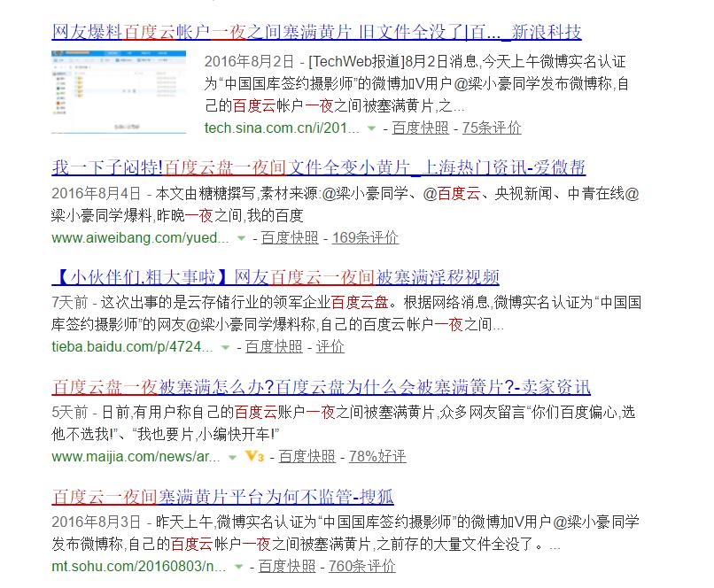
Task: Open the 小伙伴们,粗大事啦 result title
Action: coord(276,277)
